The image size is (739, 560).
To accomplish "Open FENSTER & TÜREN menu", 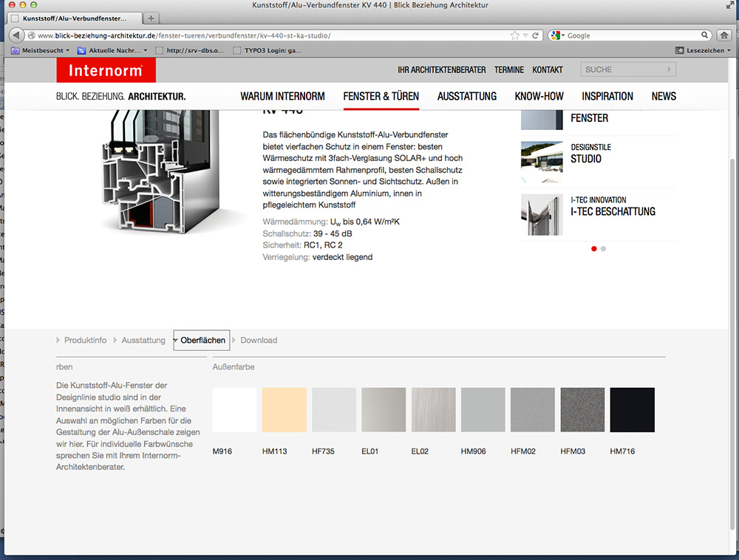I will 381,96.
